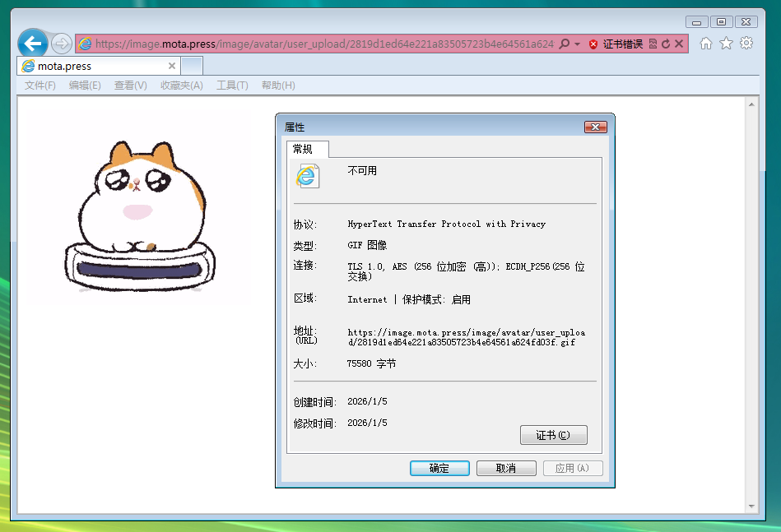
Task: Click the browser Back arrow button
Action: click(x=33, y=44)
